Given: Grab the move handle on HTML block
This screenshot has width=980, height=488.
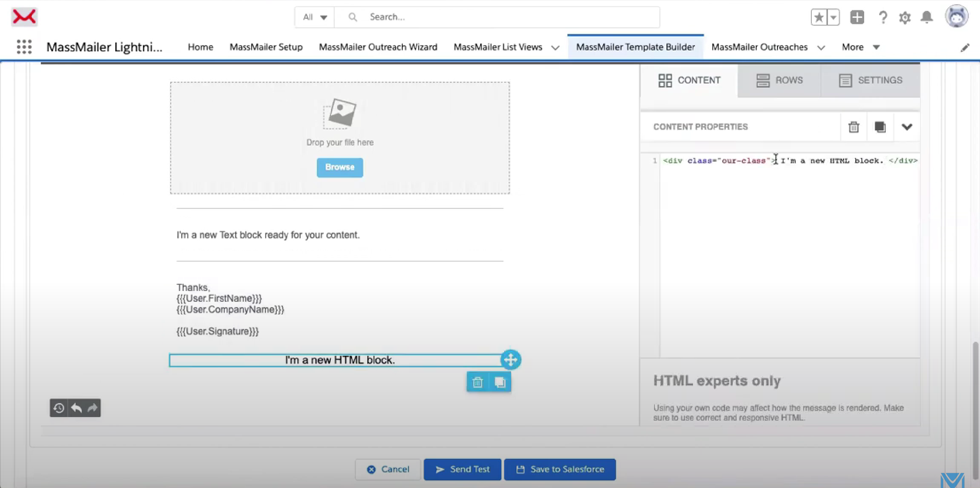Looking at the screenshot, I should (x=511, y=360).
